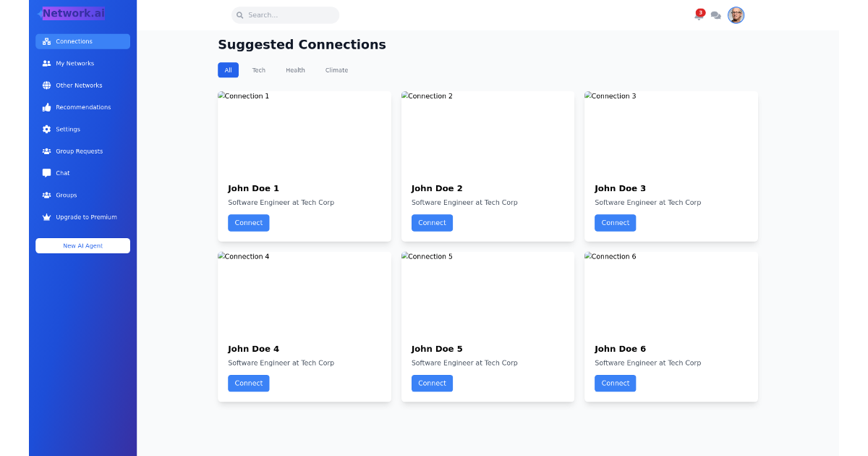The height and width of the screenshot is (456, 868).
Task: Click the New AI Agent button
Action: (82, 246)
